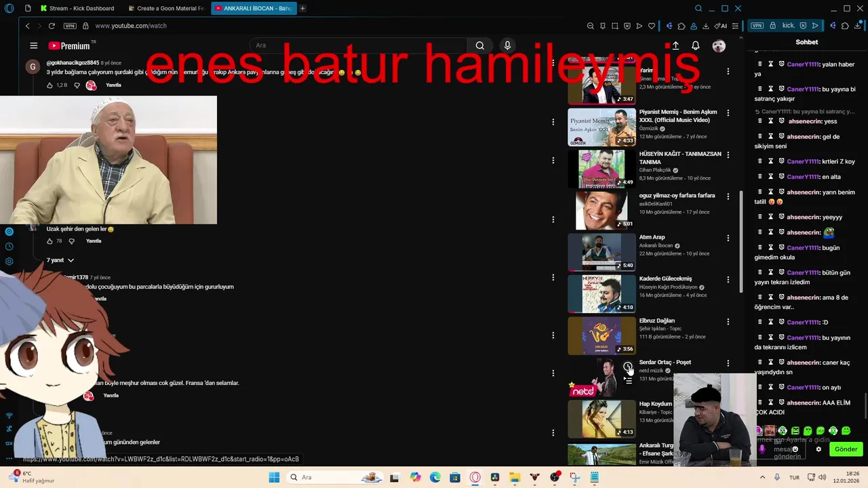Click the pin icon in the address bar
868x488 pixels.
click(603, 26)
